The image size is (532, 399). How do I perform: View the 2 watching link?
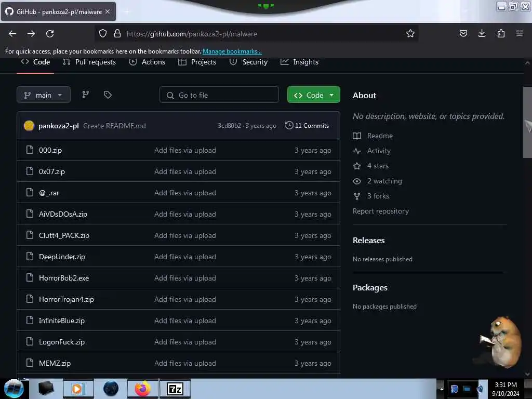[x=384, y=181]
